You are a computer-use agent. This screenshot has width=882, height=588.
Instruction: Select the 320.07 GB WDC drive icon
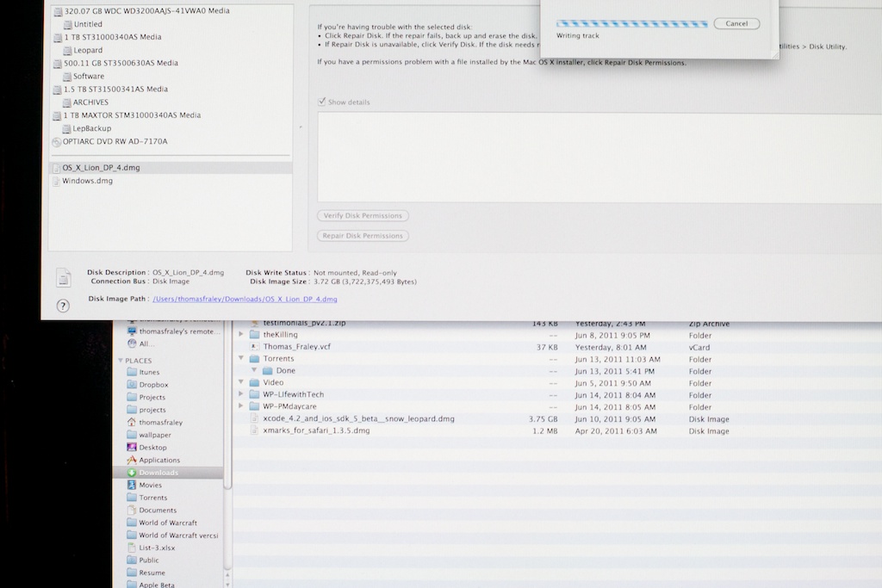[58, 11]
